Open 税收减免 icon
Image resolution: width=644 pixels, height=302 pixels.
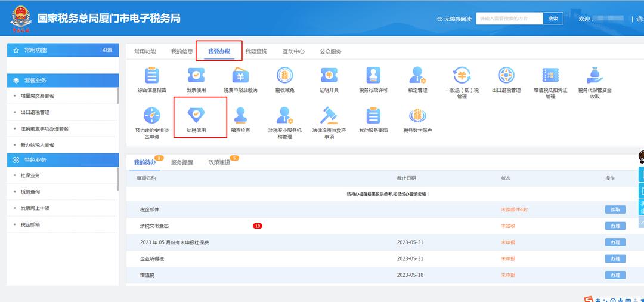point(284,75)
